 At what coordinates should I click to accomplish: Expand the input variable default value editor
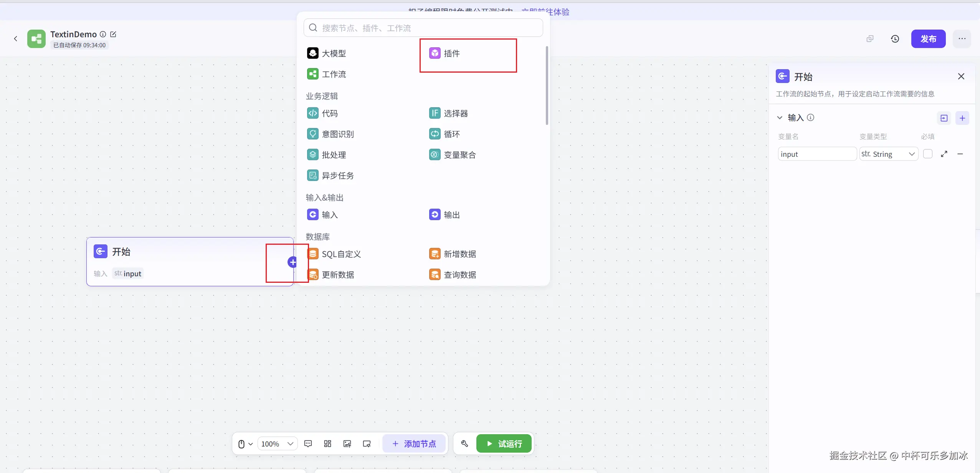coord(944,154)
